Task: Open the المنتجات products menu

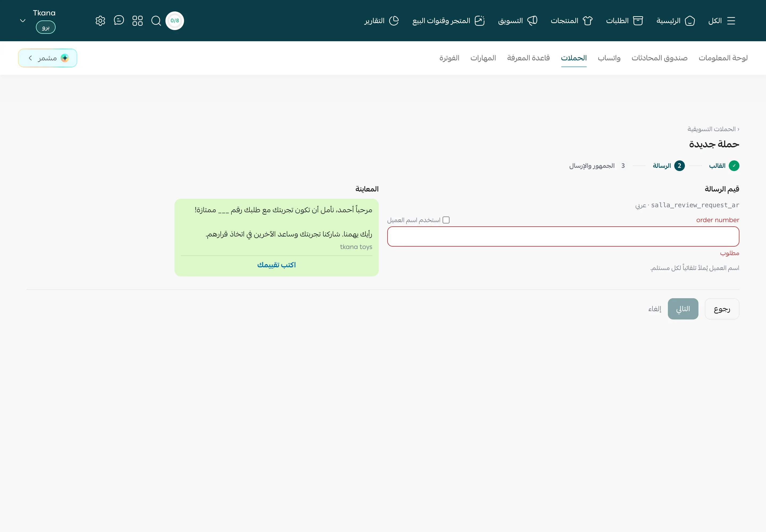Action: [x=572, y=21]
